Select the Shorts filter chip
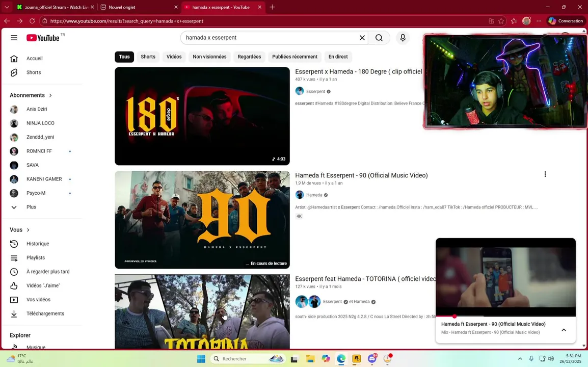Viewport: 588px width, 367px height. (148, 57)
